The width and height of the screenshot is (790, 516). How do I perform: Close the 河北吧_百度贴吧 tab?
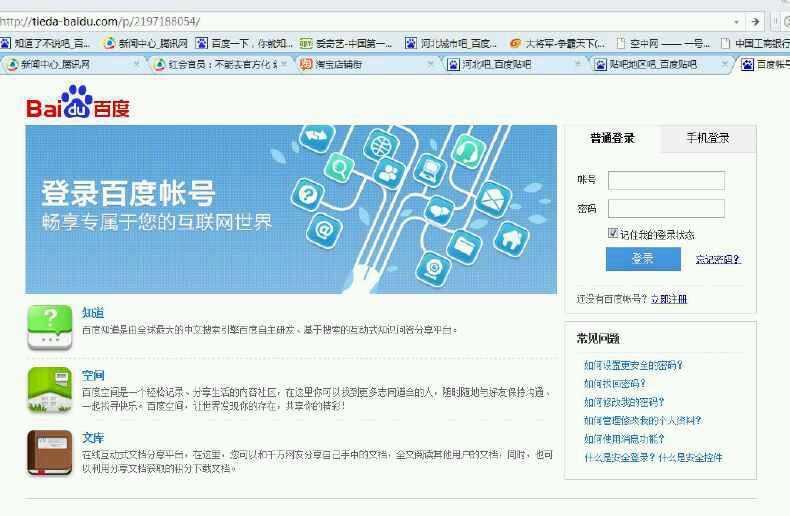(x=577, y=64)
